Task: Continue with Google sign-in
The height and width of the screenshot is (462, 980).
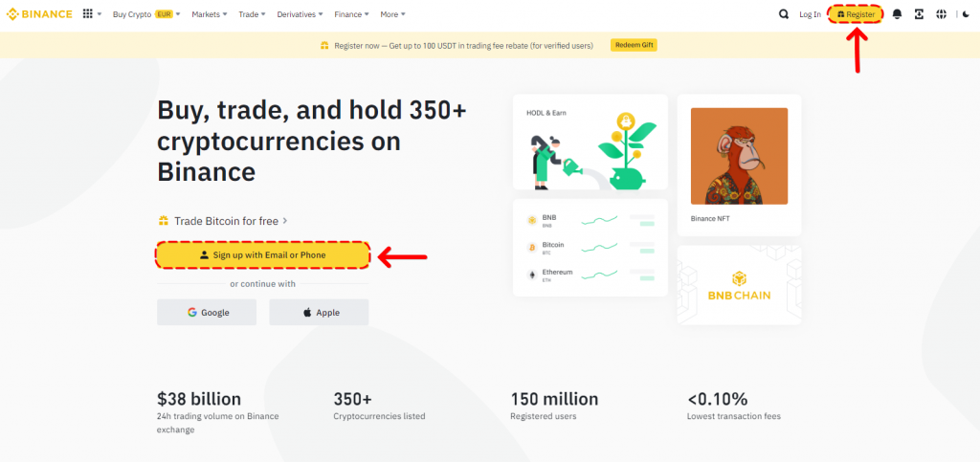Action: (x=207, y=312)
